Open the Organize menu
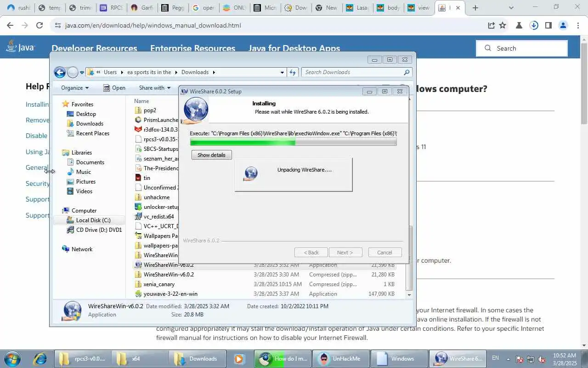The height and width of the screenshot is (368, 588). pyautogui.click(x=75, y=88)
